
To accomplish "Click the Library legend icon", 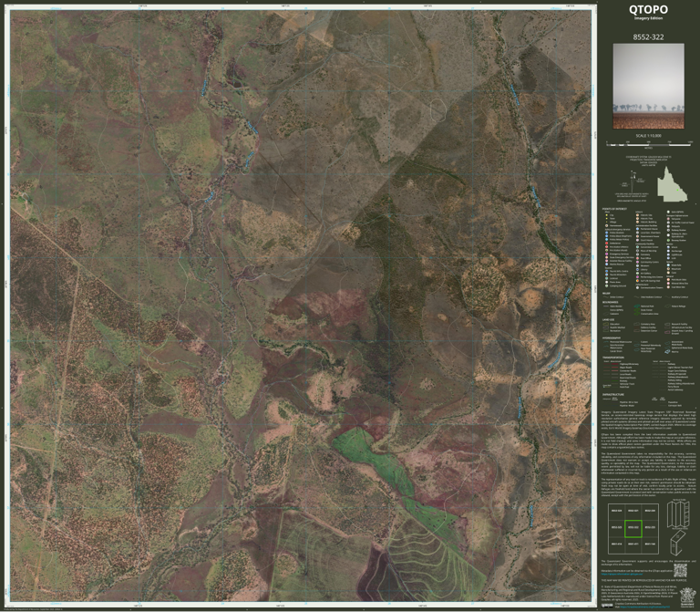I will tap(637, 269).
